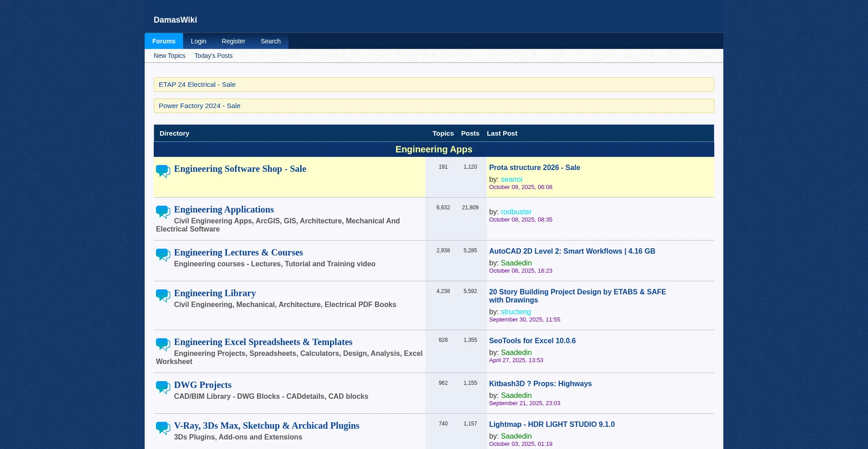Open the Engineering Apps category heading

(434, 149)
